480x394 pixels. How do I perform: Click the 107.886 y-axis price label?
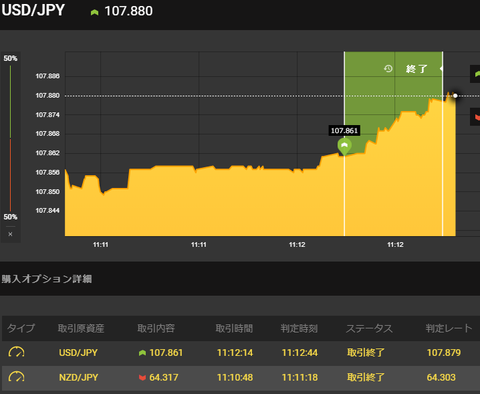click(x=48, y=76)
